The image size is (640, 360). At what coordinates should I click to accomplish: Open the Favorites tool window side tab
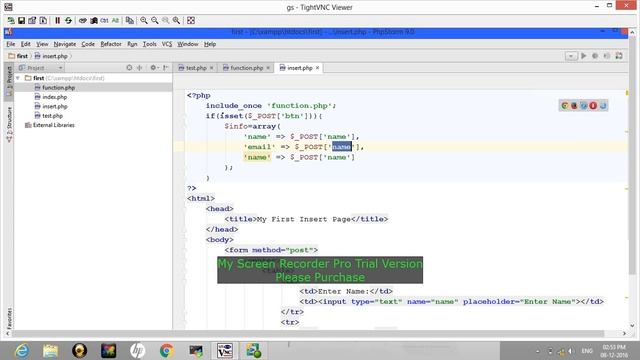9,318
